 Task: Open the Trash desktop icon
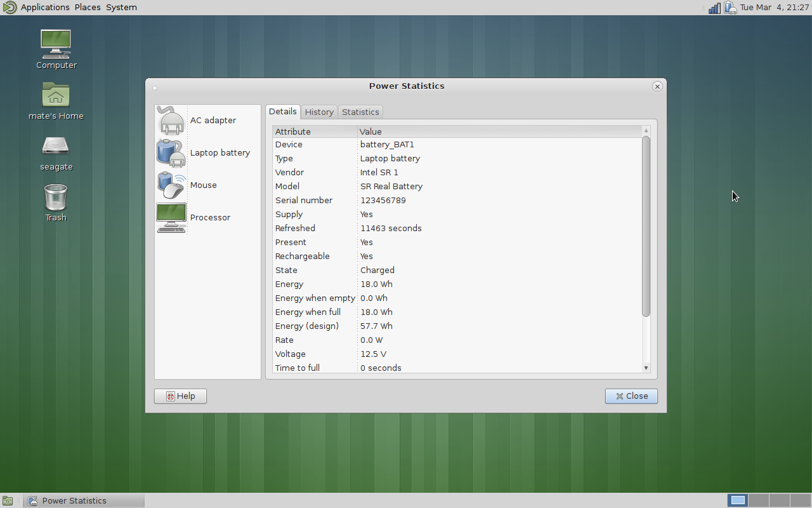(x=56, y=197)
